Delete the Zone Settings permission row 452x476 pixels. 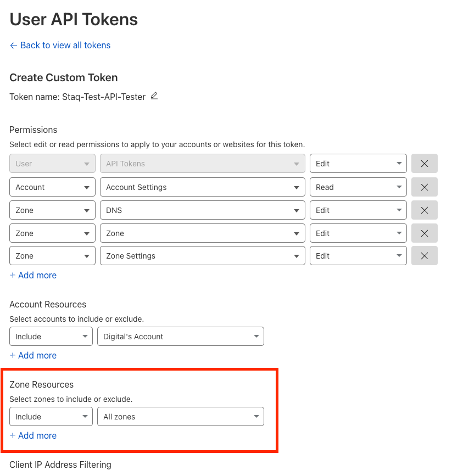coord(425,256)
